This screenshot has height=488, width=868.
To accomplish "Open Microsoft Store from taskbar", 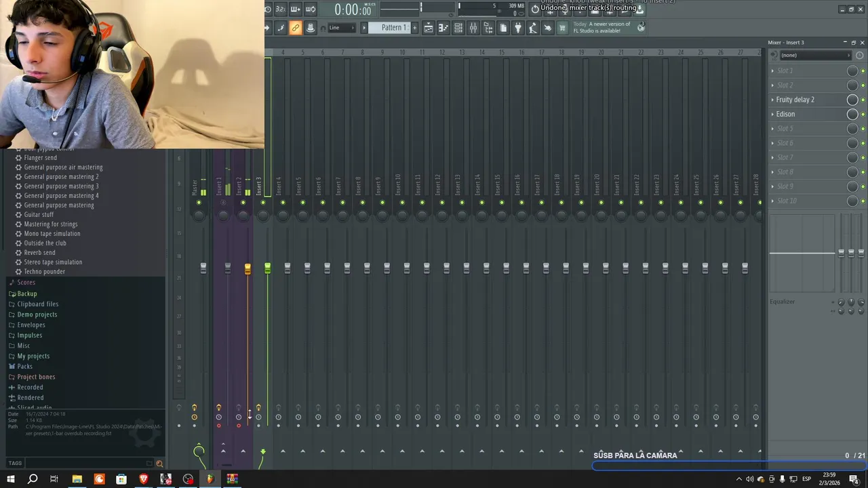I will coord(121,479).
